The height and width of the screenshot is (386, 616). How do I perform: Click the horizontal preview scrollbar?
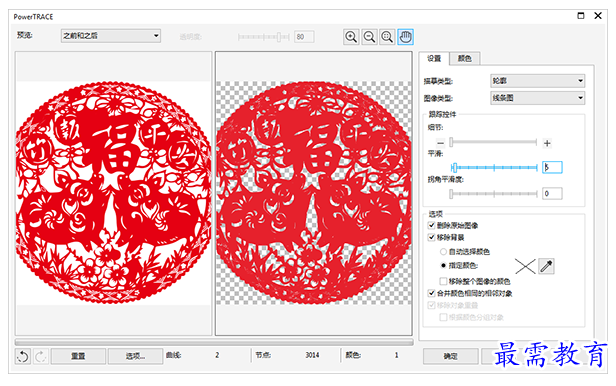click(x=214, y=342)
